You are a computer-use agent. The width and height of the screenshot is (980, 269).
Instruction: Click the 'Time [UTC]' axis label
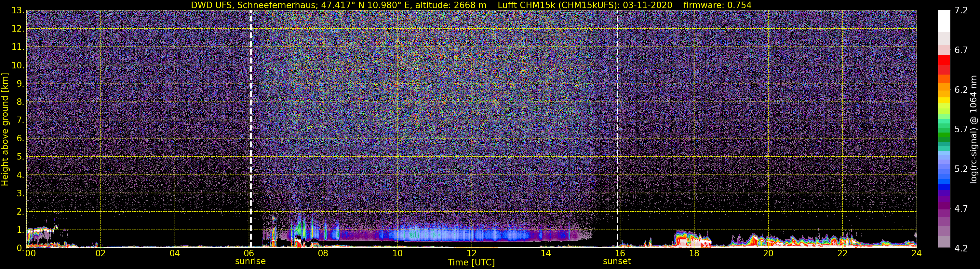click(471, 262)
